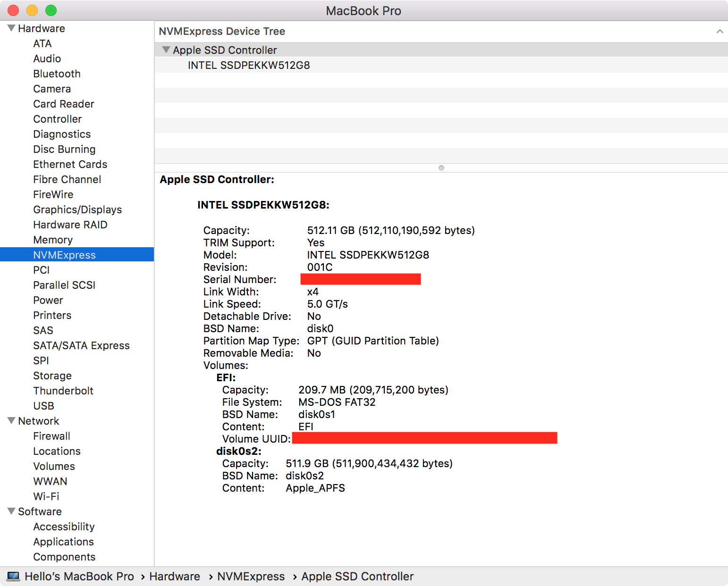Click the Apple_APFS content value
The height and width of the screenshot is (586, 728).
point(315,488)
